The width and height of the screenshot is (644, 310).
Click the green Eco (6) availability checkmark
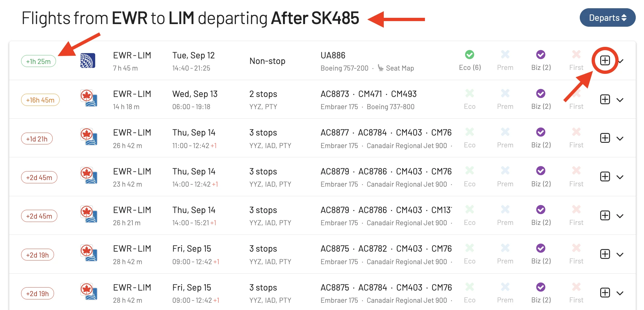469,54
